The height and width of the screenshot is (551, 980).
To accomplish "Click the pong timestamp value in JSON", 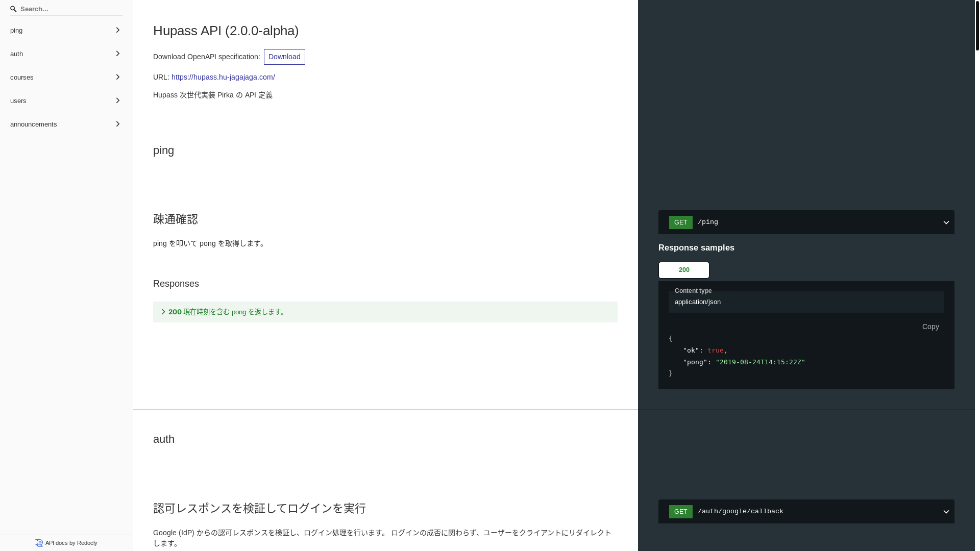I will pos(760,362).
